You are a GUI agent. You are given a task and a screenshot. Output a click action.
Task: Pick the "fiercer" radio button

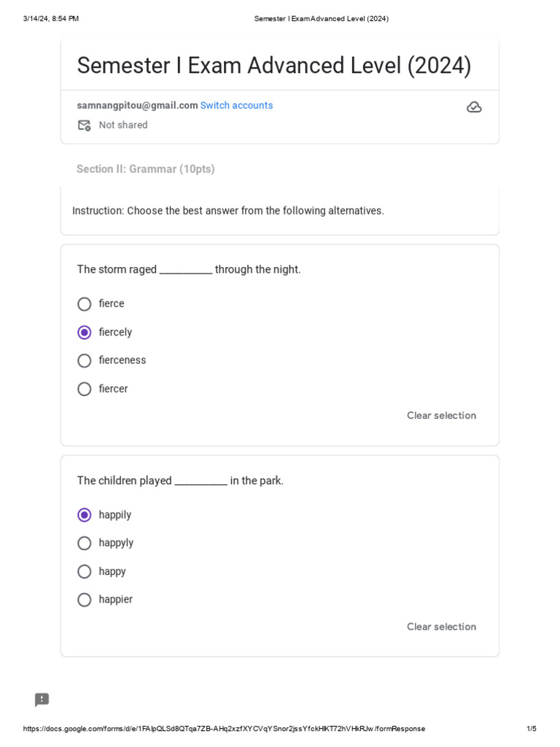click(85, 389)
